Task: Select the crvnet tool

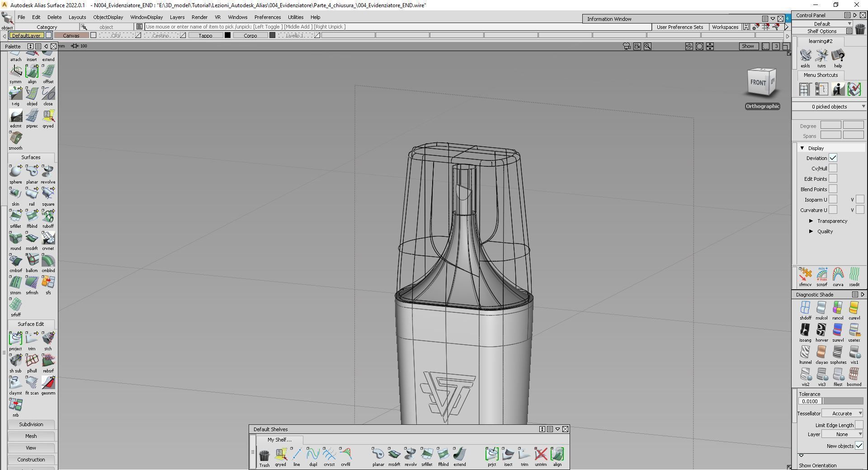Action: pos(48,238)
